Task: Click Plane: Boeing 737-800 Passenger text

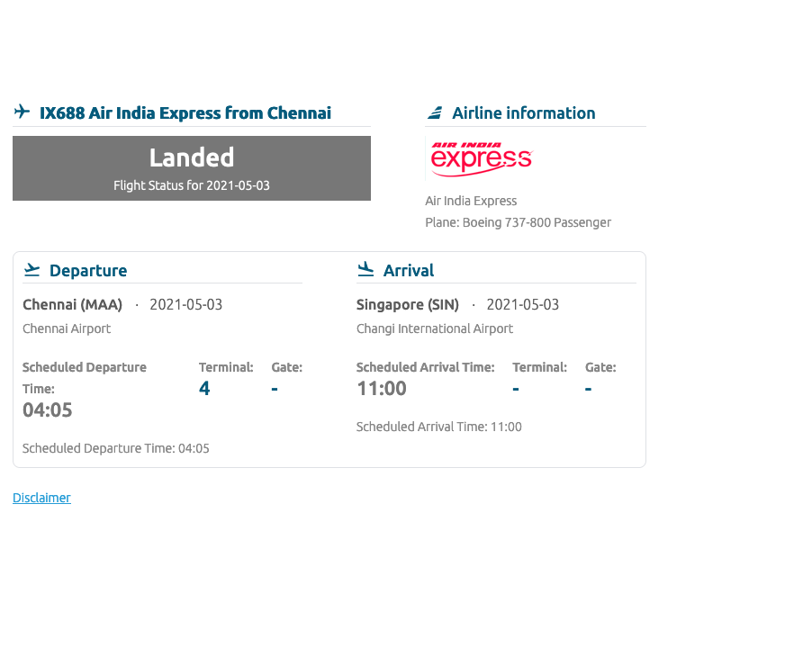Action: [x=518, y=222]
